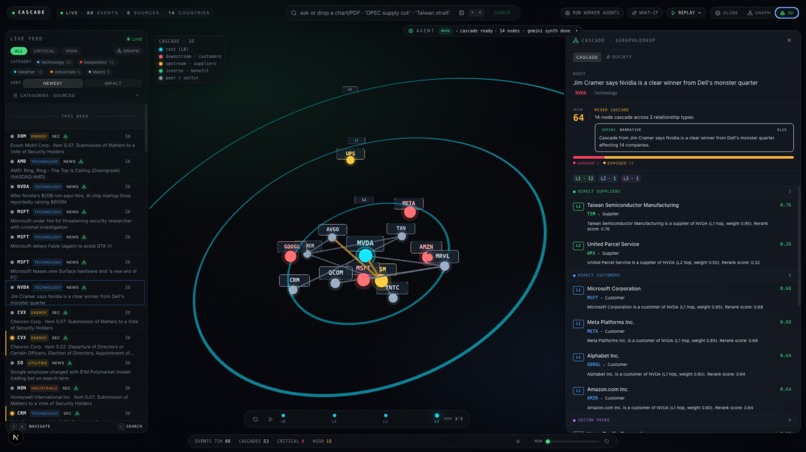Open Taiwan Semiconductor Manufacturing supplier entry
806x452 pixels.
tap(682, 216)
